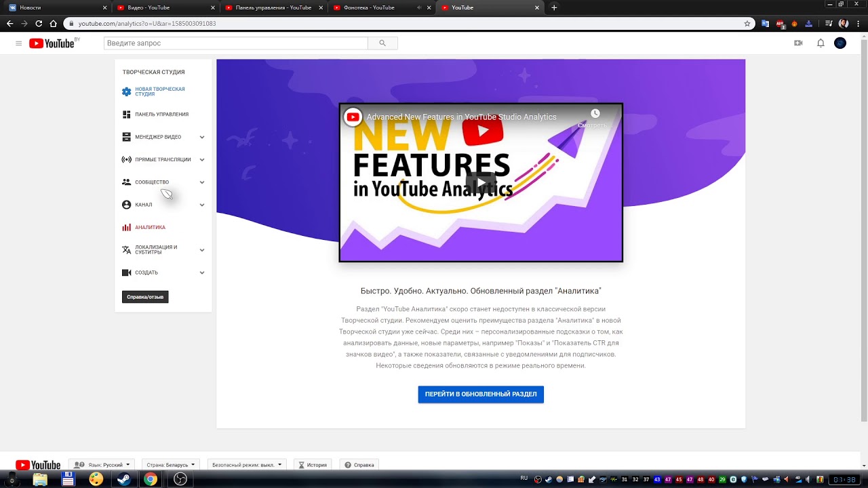Screen dimensions: 868x488
Task: Open Steam from the taskbar
Action: click(x=124, y=479)
